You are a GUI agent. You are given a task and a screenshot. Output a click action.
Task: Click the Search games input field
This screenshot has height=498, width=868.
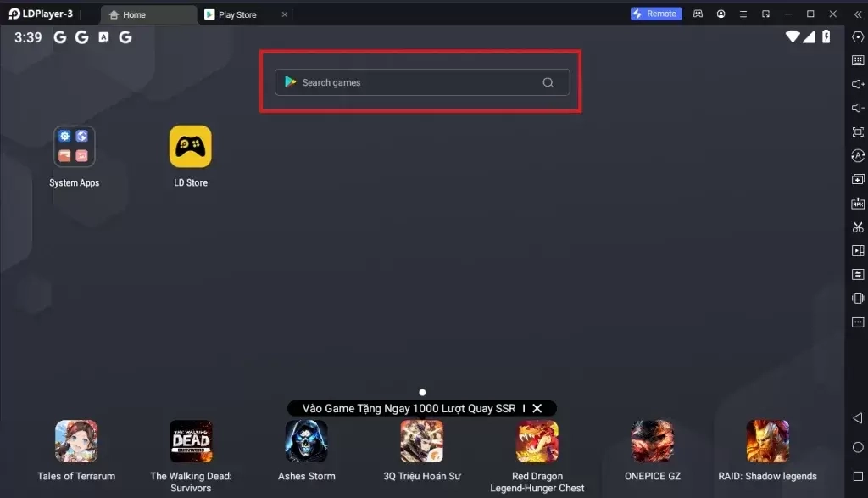click(422, 82)
